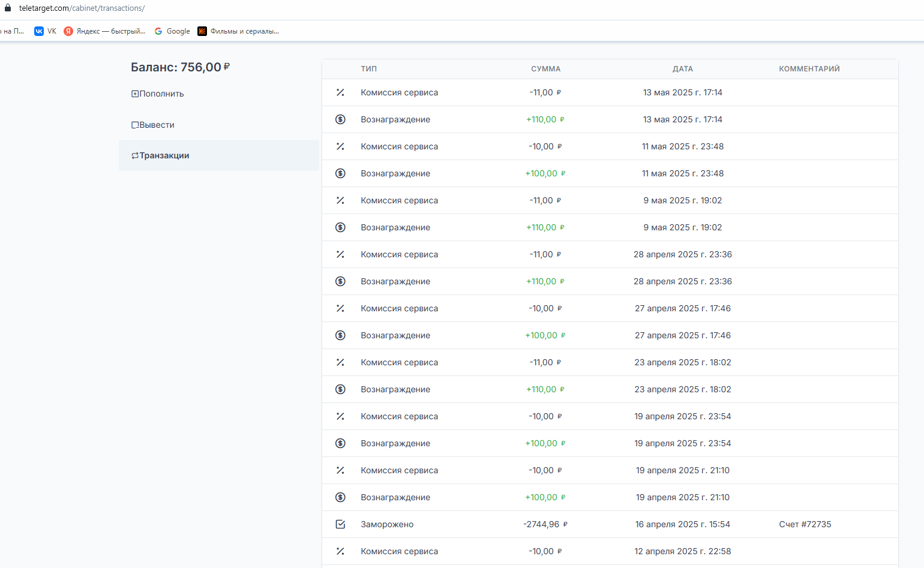
Task: Click percent icon of commission dated 13 мая 17:14
Action: point(340,92)
